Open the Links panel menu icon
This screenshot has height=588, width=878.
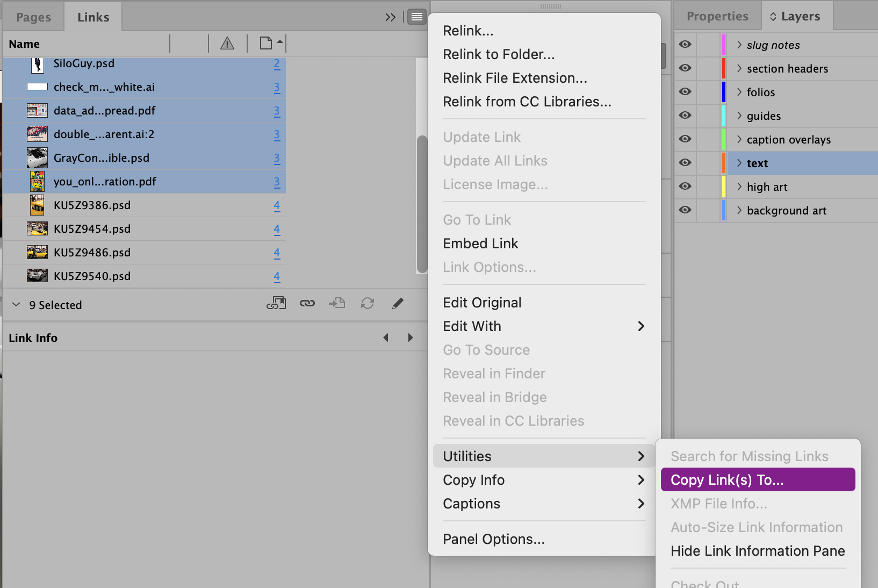[x=416, y=17]
